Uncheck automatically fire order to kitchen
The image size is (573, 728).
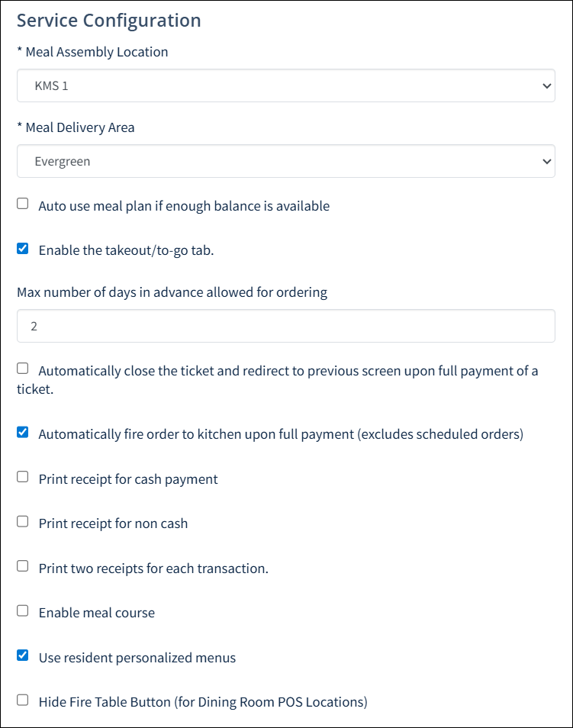23,432
